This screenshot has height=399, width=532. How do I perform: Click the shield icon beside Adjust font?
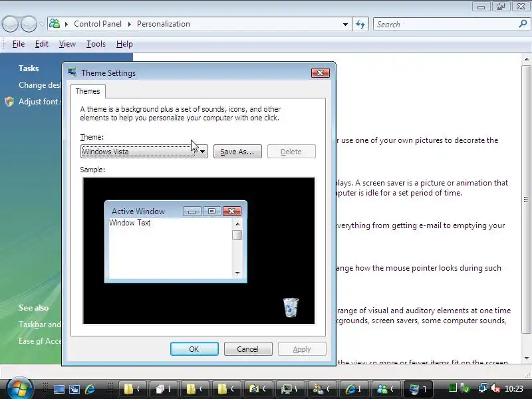[x=9, y=102]
